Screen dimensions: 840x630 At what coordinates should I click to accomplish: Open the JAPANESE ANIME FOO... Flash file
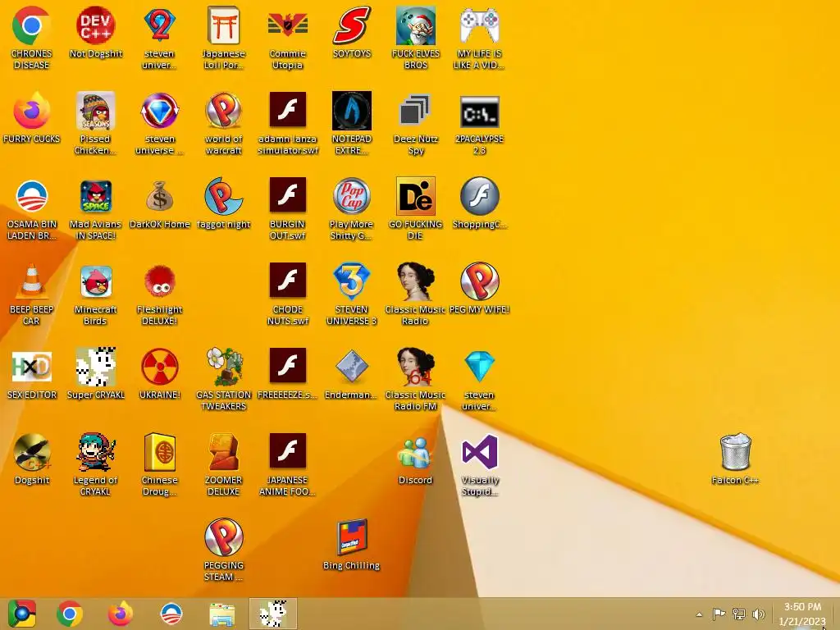(288, 452)
